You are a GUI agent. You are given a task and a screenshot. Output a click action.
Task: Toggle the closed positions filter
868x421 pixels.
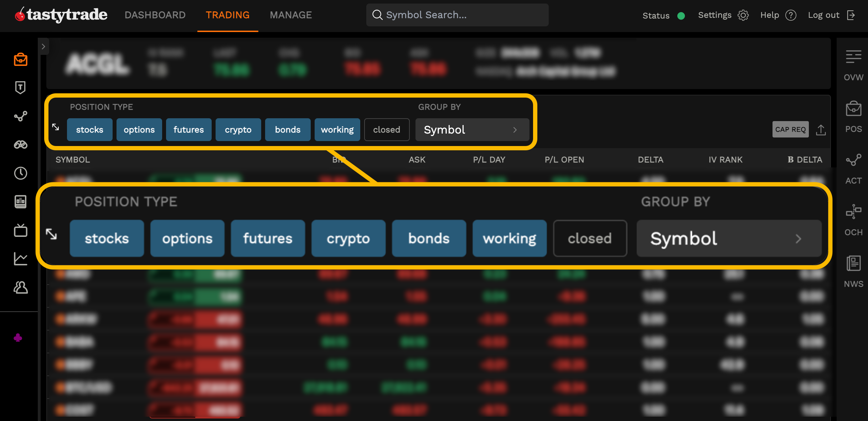[x=386, y=130]
